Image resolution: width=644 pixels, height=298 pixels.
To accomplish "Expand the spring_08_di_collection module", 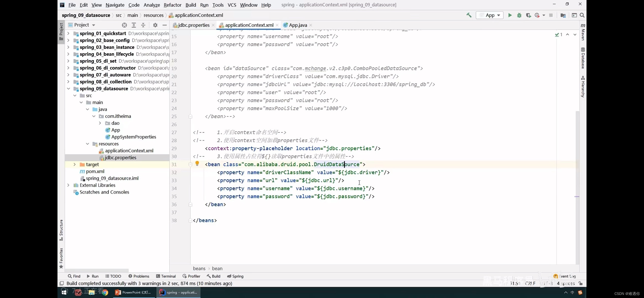I will click(68, 82).
